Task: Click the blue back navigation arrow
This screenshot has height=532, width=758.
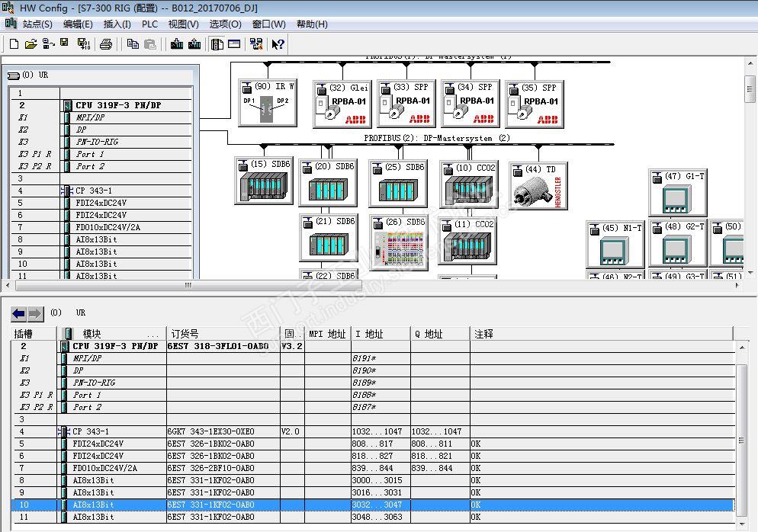Action: coord(19,314)
